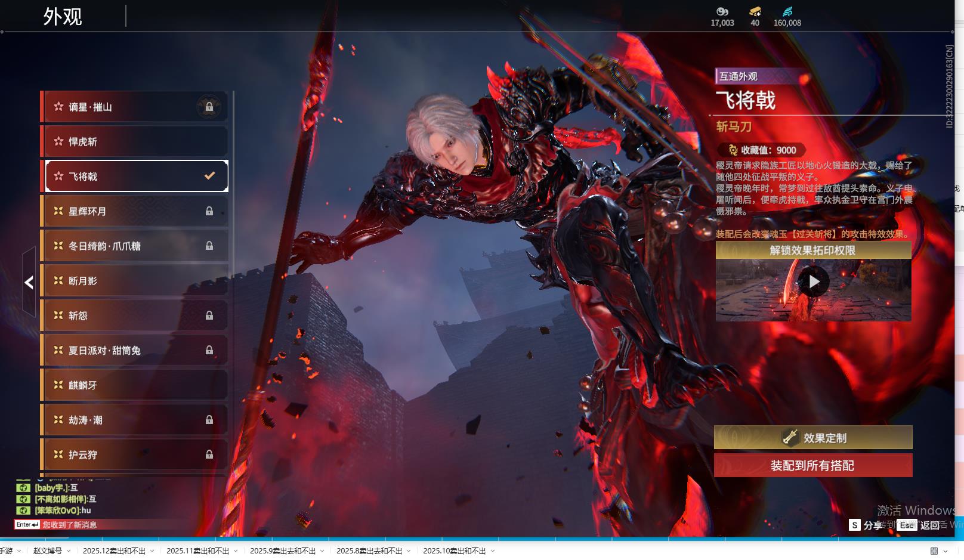The height and width of the screenshot is (560, 964).
Task: Switch to the 2025.11卖出和不出 sheet tab
Action: pyautogui.click(x=197, y=551)
